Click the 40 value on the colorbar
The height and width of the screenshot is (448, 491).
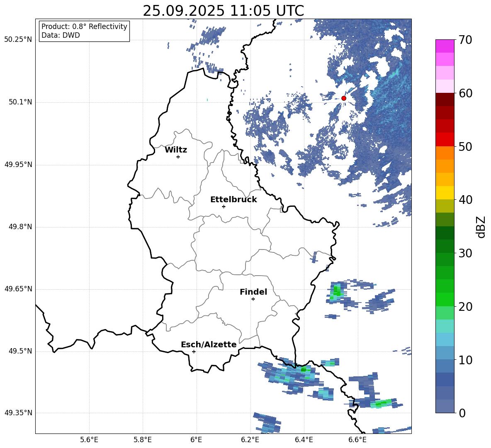click(x=465, y=200)
